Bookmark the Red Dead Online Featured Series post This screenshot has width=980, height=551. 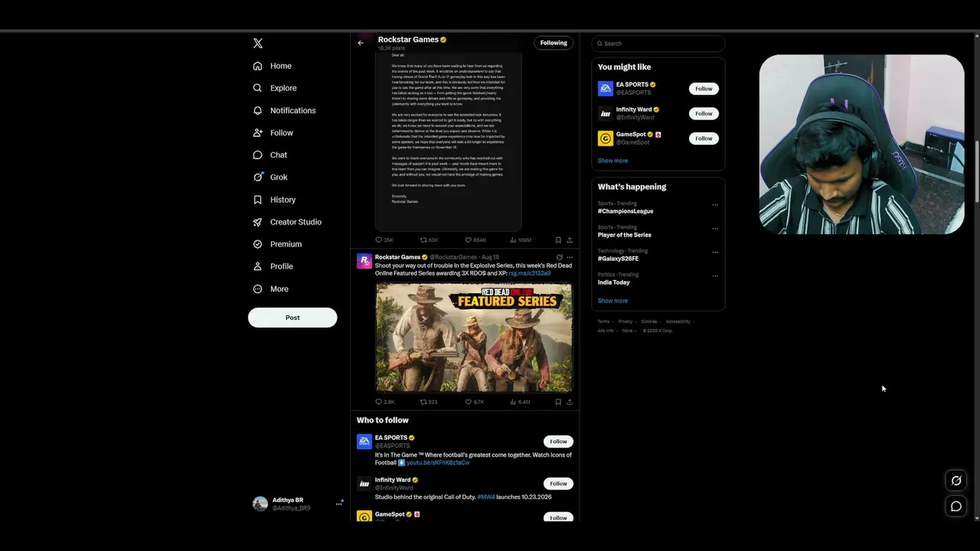click(558, 402)
